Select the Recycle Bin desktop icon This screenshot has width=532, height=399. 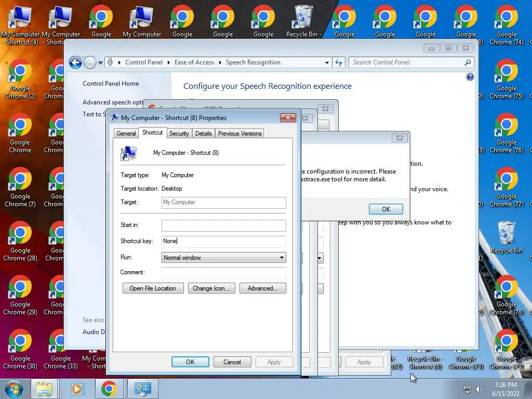[506, 237]
